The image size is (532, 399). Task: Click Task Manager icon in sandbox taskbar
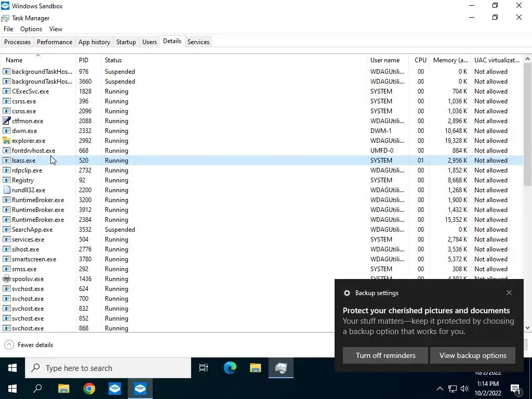point(281,368)
